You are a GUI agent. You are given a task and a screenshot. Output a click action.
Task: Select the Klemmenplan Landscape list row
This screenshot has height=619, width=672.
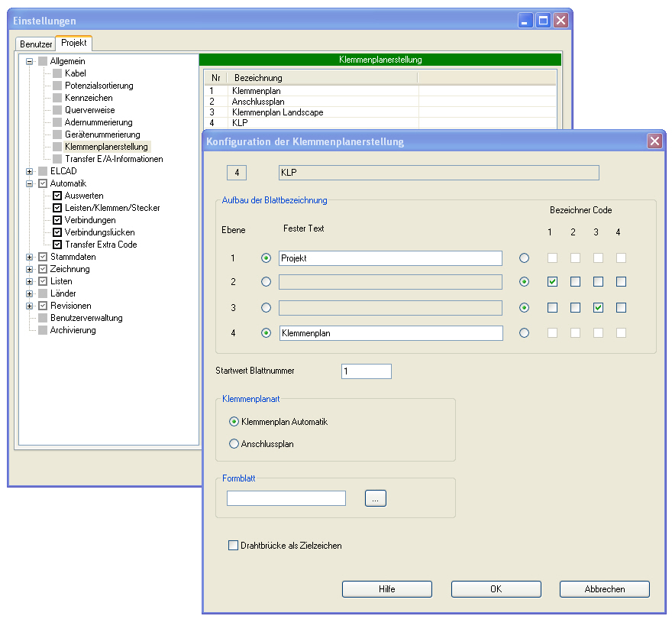pos(380,112)
